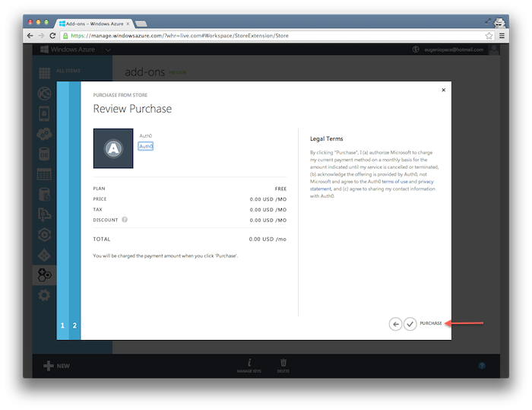Click the incognito icon in title bar
532x410 pixels.
coord(499,23)
